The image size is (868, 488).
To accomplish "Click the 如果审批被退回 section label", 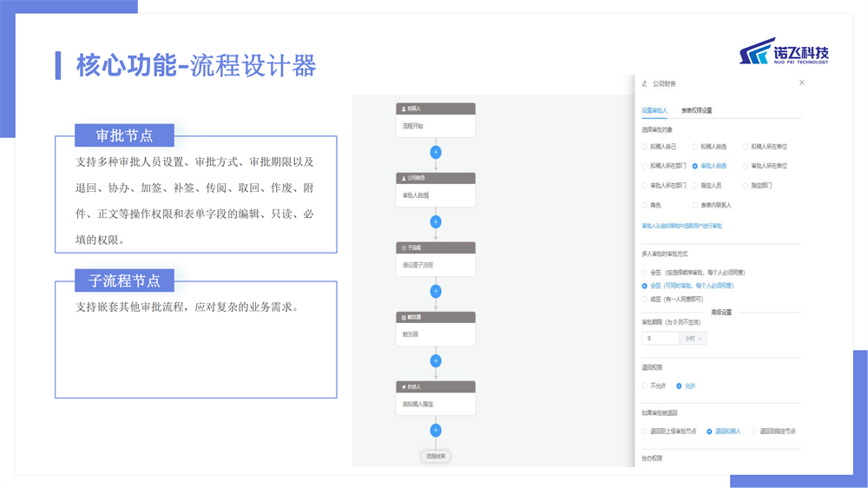I will [660, 412].
